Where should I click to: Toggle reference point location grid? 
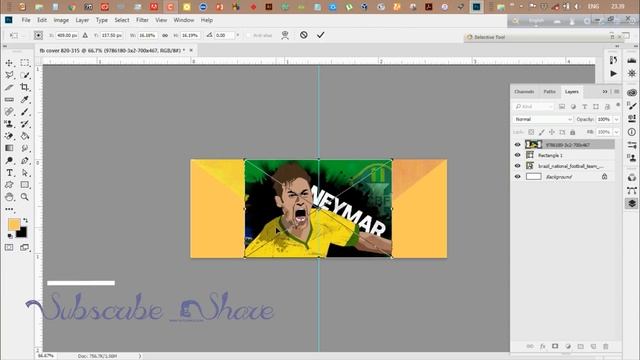[x=38, y=36]
